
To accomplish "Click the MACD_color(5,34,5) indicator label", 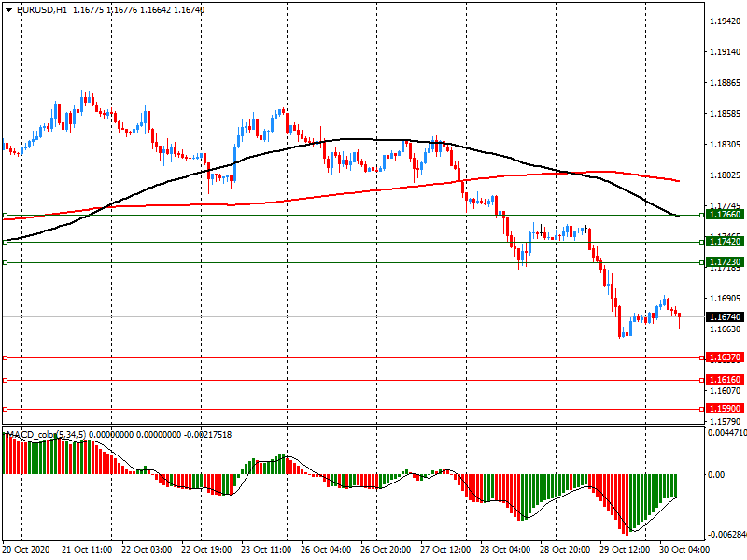I will [46, 435].
